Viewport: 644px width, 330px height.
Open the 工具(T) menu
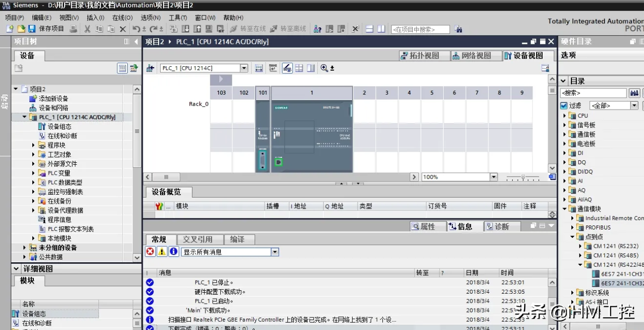pos(178,17)
